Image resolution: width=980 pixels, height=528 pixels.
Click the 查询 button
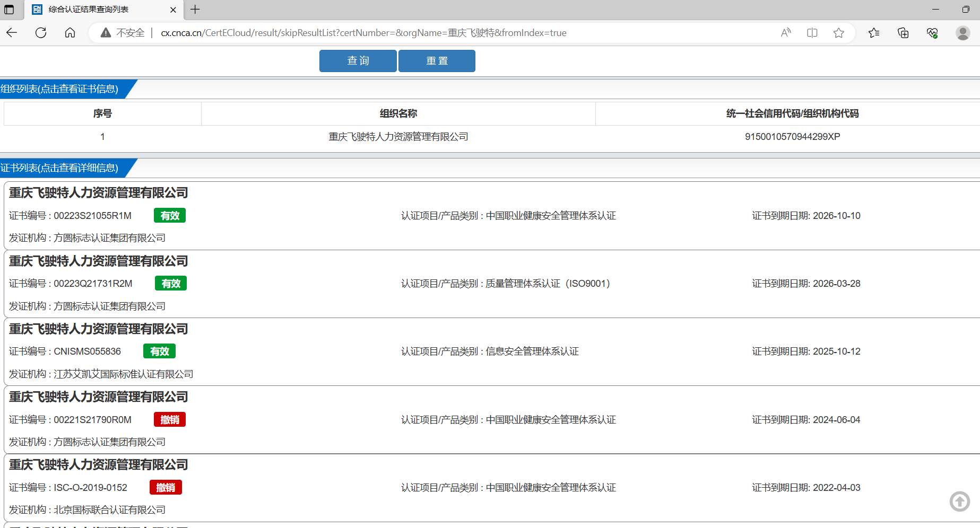pyautogui.click(x=358, y=61)
